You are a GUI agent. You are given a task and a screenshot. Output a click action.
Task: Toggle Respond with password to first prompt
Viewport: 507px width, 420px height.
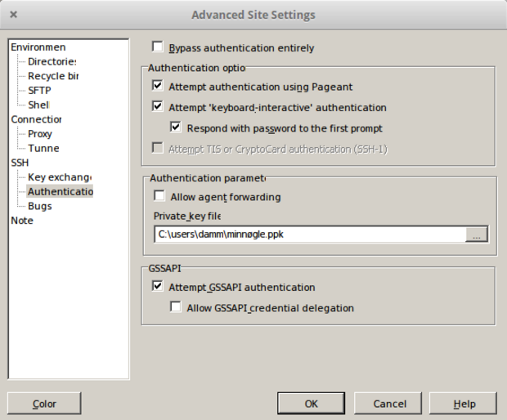(176, 128)
